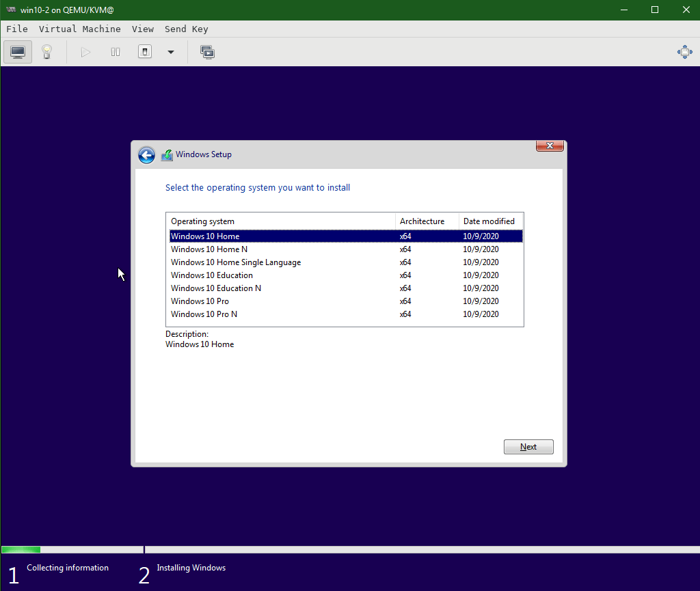The height and width of the screenshot is (591, 700).
Task: Open the Virtual Machine menu
Action: (x=79, y=29)
